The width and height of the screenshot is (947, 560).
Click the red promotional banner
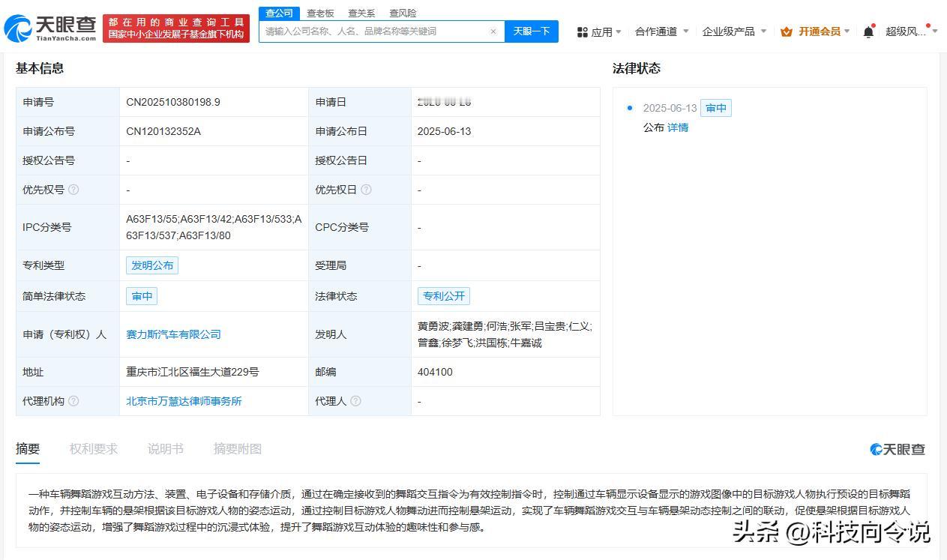pyautogui.click(x=176, y=28)
